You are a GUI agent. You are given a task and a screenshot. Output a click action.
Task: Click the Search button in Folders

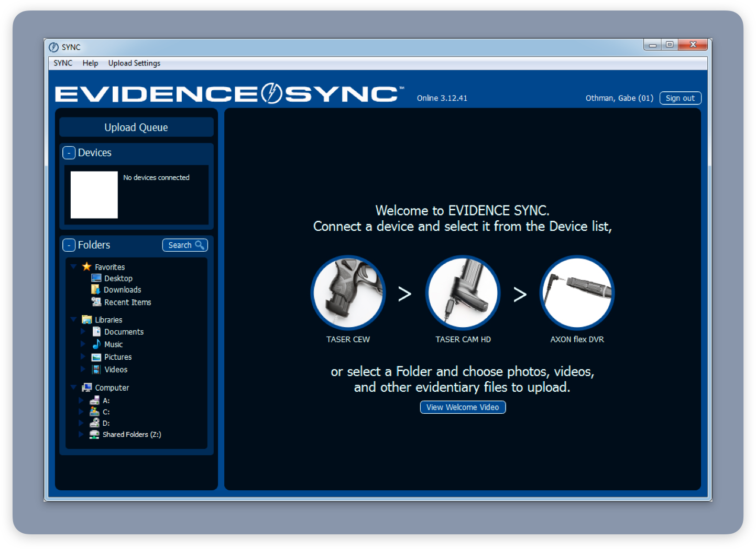(185, 245)
